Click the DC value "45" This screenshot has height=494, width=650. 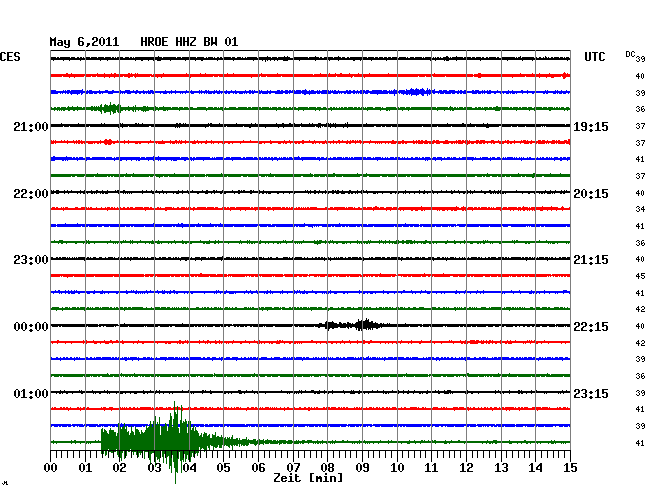tap(640, 276)
